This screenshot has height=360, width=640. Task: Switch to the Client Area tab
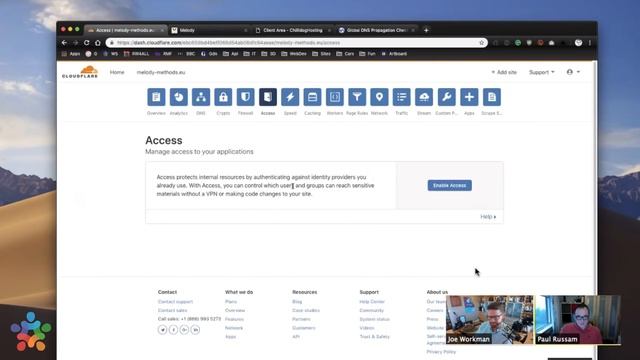point(293,30)
